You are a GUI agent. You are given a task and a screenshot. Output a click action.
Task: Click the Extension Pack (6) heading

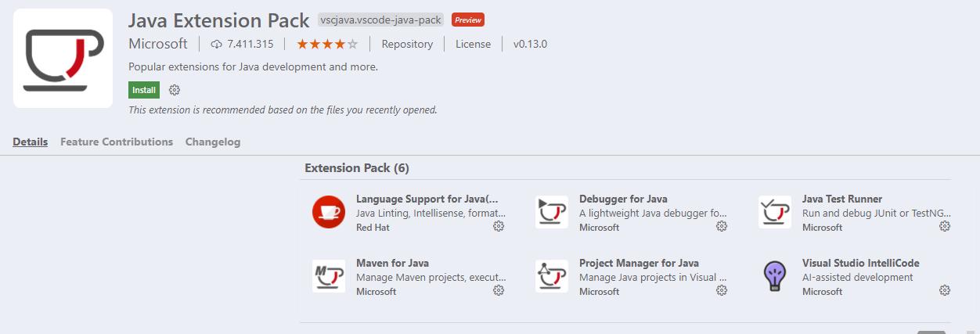tap(357, 168)
